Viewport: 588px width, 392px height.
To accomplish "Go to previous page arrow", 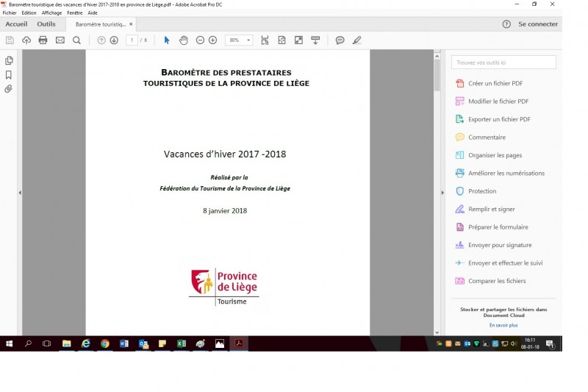I will [x=101, y=40].
